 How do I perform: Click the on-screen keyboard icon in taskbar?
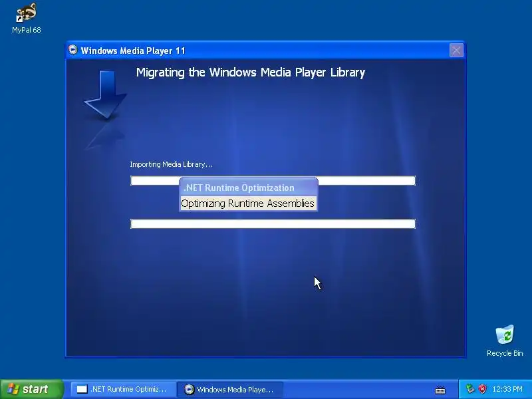(x=440, y=390)
